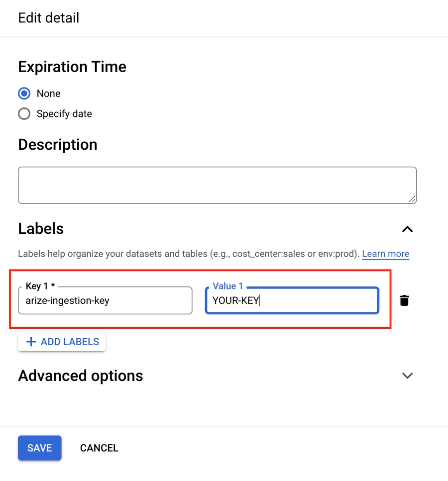Delete the arize-ingestion-key label with trash icon
This screenshot has width=448, height=481.
coord(404,300)
